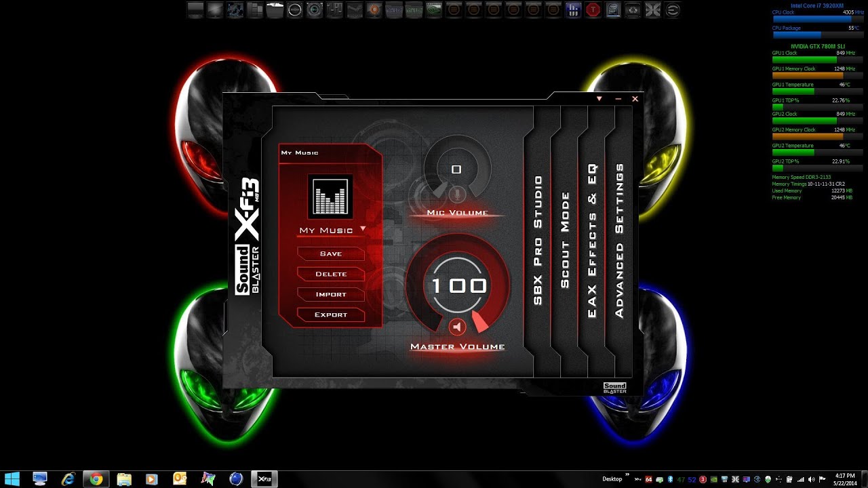Click the Master Volume knob pointer
The image size is (868, 488).
click(x=481, y=322)
